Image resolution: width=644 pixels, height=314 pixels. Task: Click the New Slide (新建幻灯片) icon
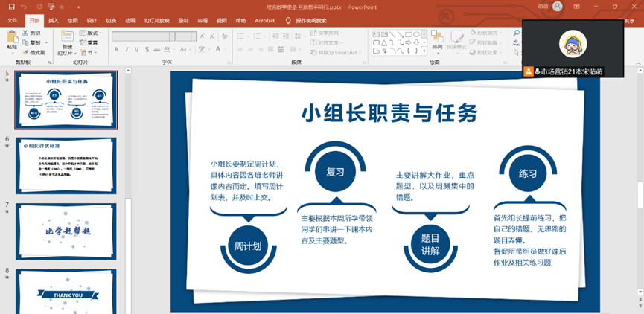[66, 37]
